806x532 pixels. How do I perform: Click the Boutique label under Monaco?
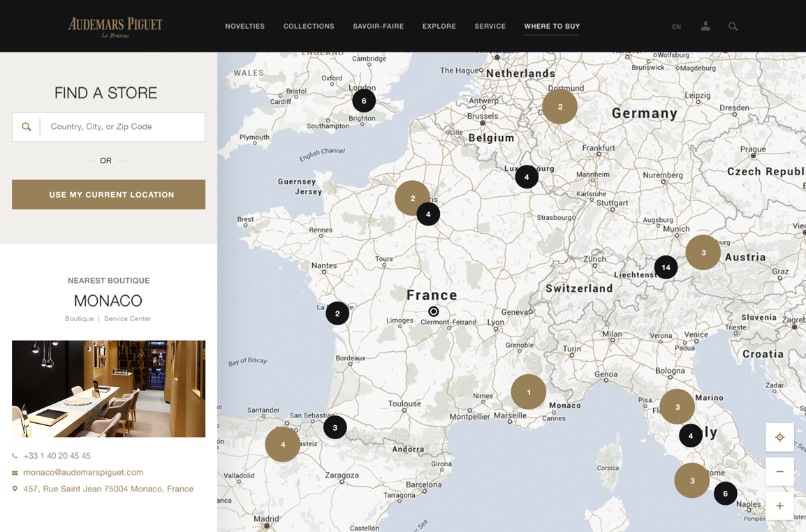click(x=79, y=318)
